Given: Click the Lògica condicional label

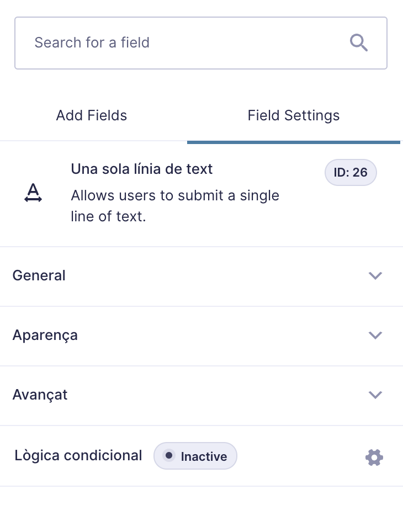Looking at the screenshot, I should pyautogui.click(x=78, y=456).
